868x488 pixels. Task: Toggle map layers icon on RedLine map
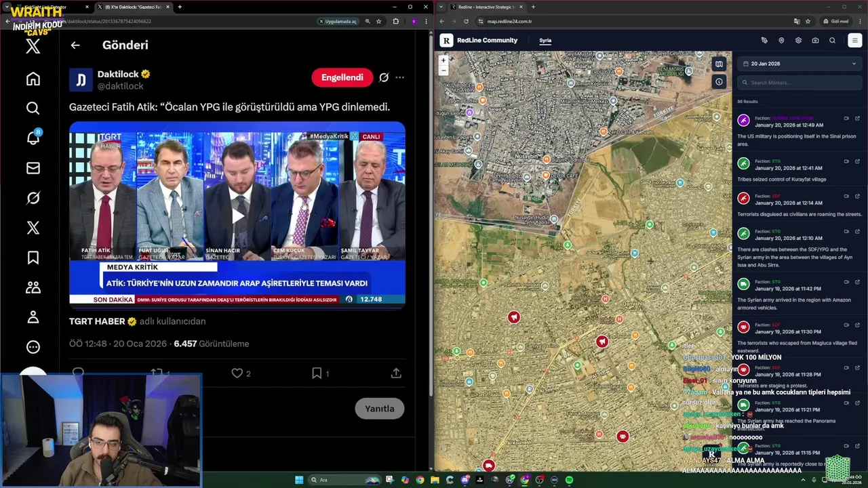(x=719, y=64)
